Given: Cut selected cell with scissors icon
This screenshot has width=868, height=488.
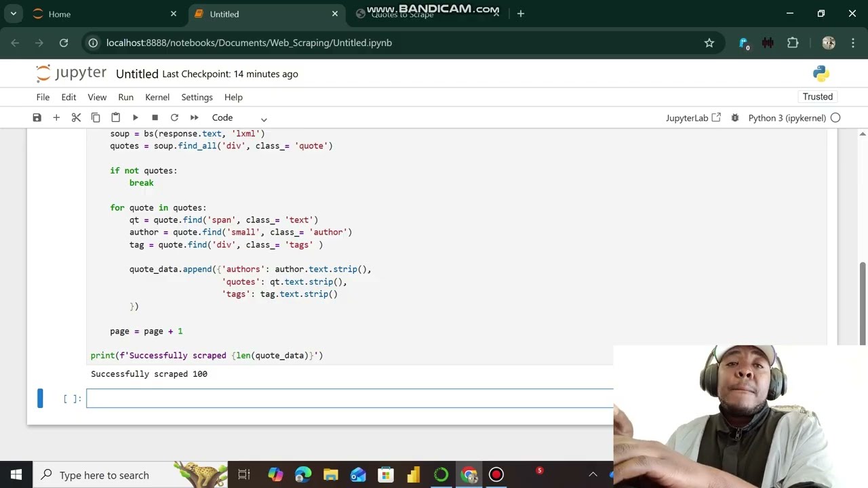Looking at the screenshot, I should coord(76,118).
